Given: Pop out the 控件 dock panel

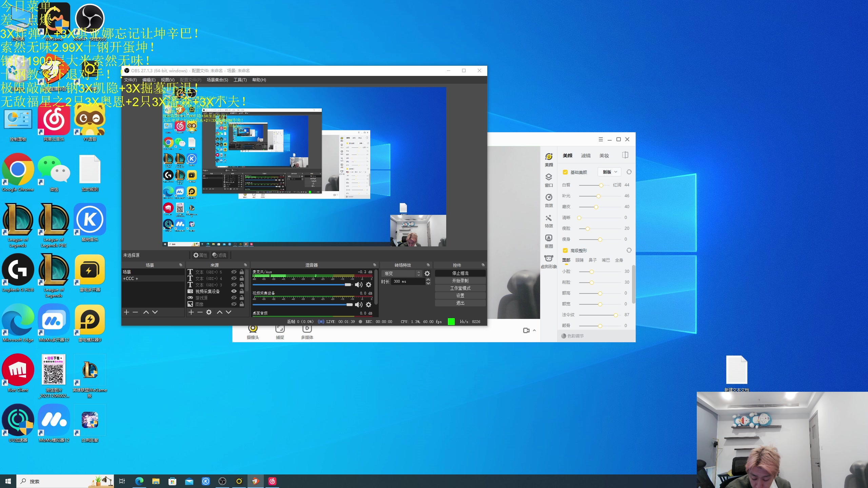Looking at the screenshot, I should coord(483,265).
